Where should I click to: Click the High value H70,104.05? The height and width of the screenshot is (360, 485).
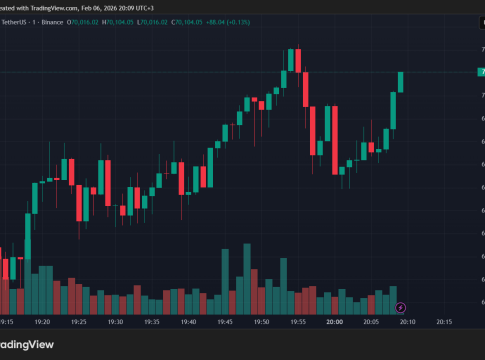click(x=118, y=22)
